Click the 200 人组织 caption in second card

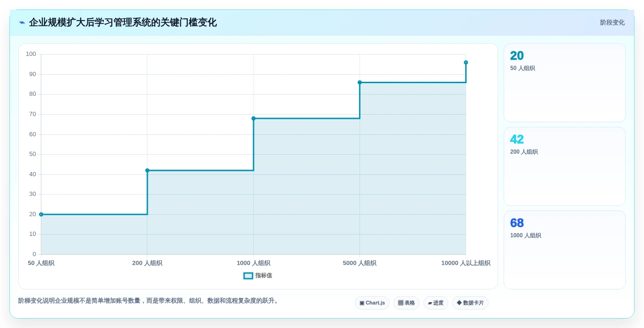(x=524, y=152)
